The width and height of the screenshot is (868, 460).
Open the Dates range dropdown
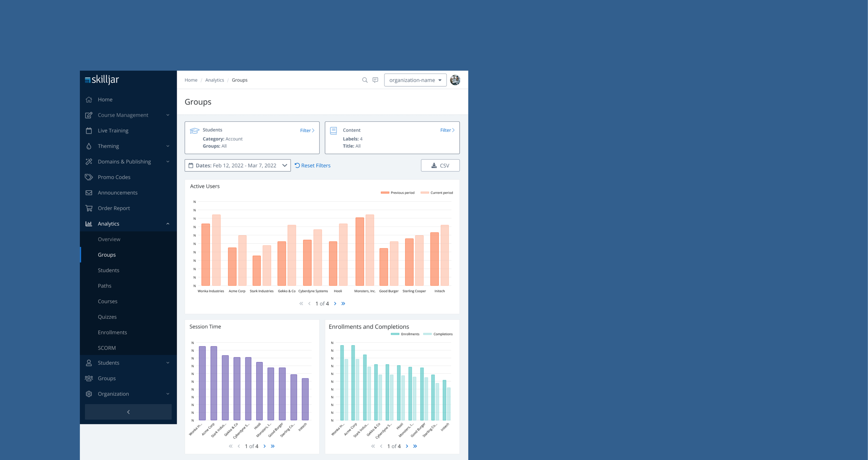(237, 165)
